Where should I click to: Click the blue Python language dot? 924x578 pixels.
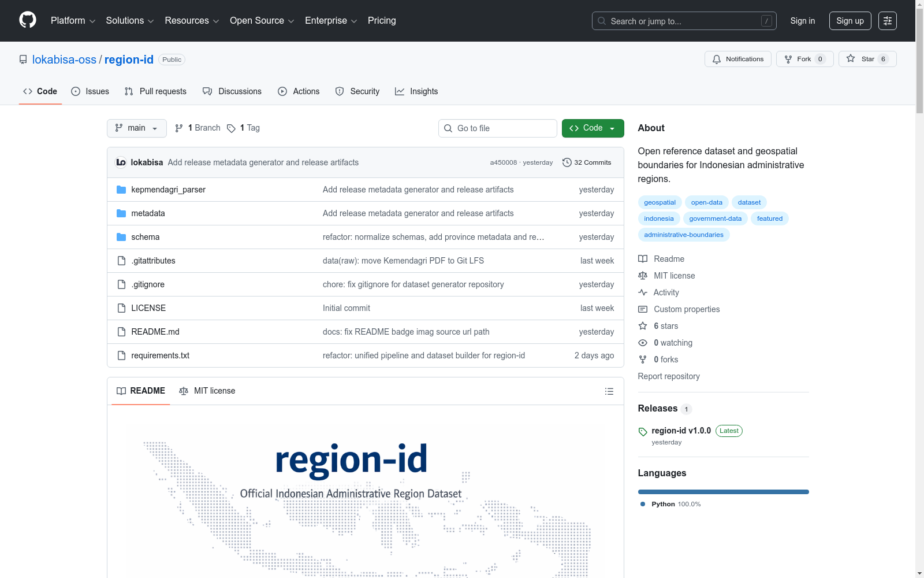pos(643,504)
